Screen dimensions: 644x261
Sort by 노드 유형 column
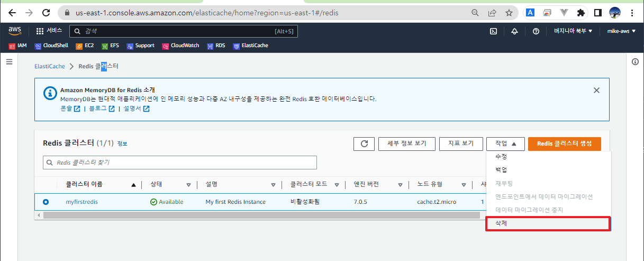click(463, 185)
